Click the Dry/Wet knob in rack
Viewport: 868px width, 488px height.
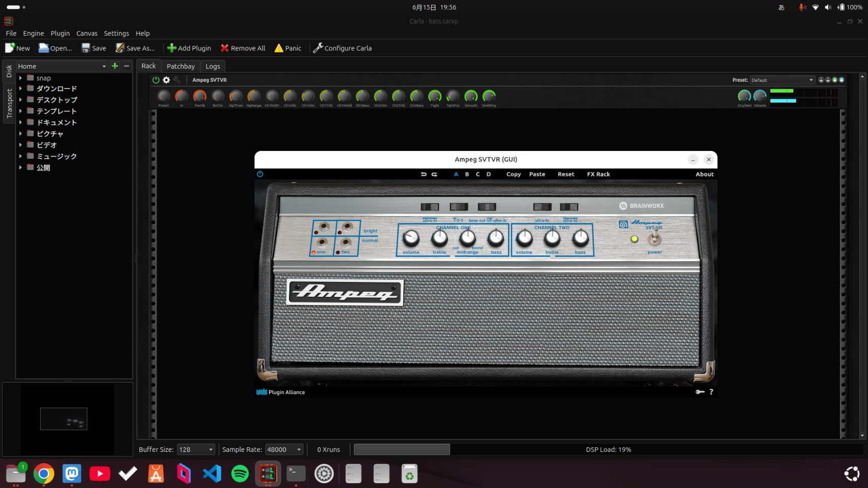coord(744,96)
